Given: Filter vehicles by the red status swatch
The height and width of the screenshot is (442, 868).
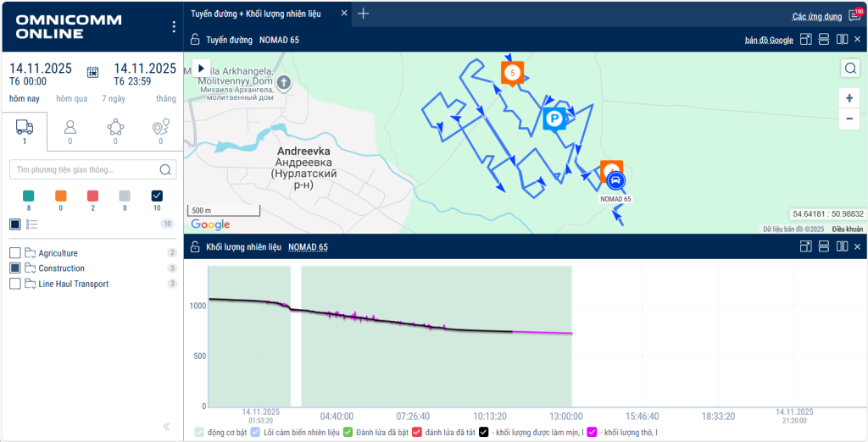Looking at the screenshot, I should [92, 196].
